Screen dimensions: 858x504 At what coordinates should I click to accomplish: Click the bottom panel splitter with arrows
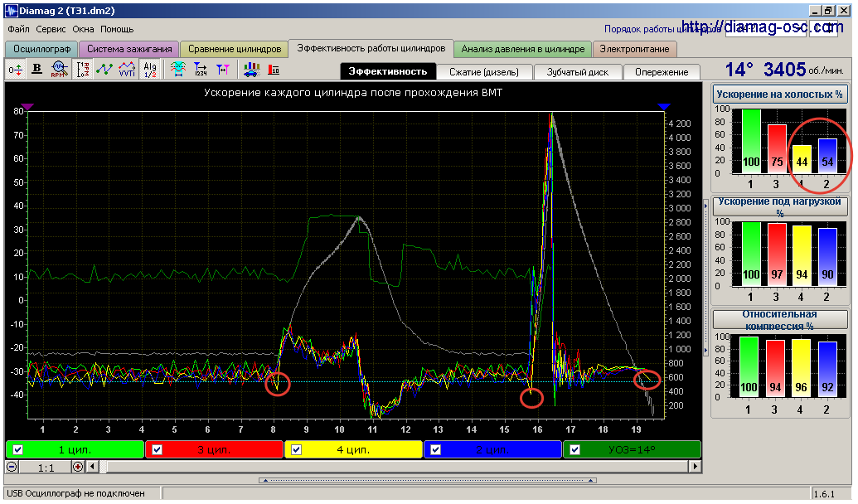tap(428, 480)
